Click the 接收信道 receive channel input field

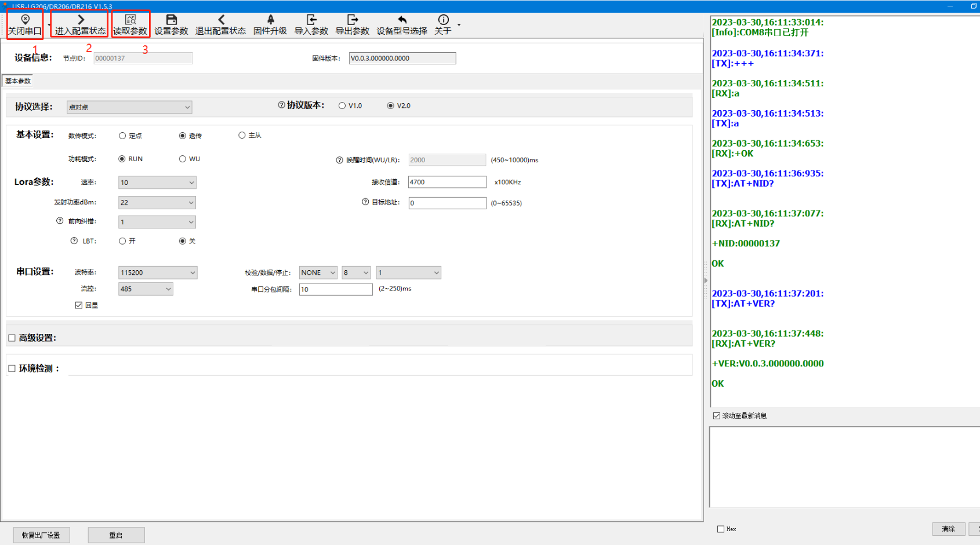[x=447, y=182]
